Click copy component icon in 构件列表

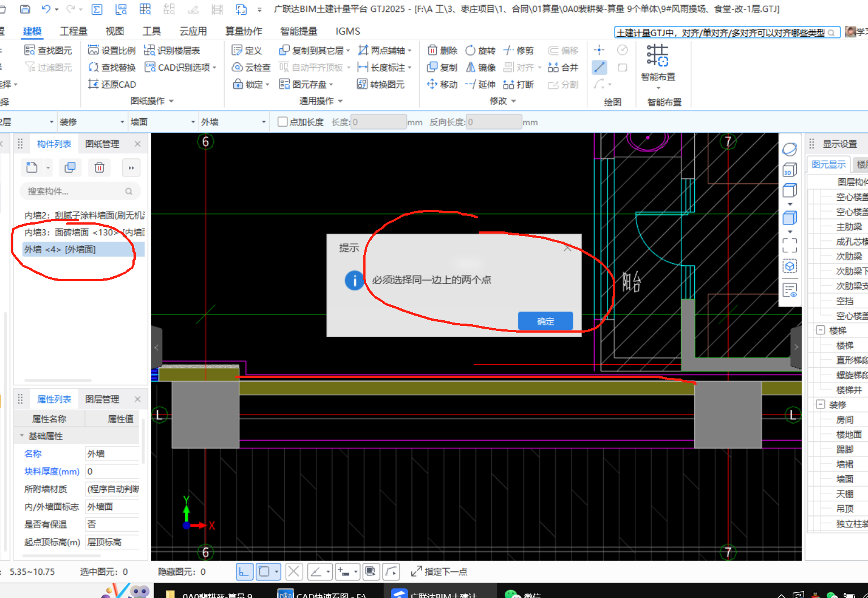tap(70, 167)
